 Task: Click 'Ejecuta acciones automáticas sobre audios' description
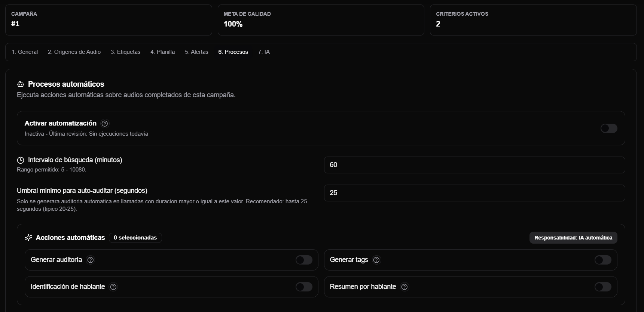pos(126,95)
